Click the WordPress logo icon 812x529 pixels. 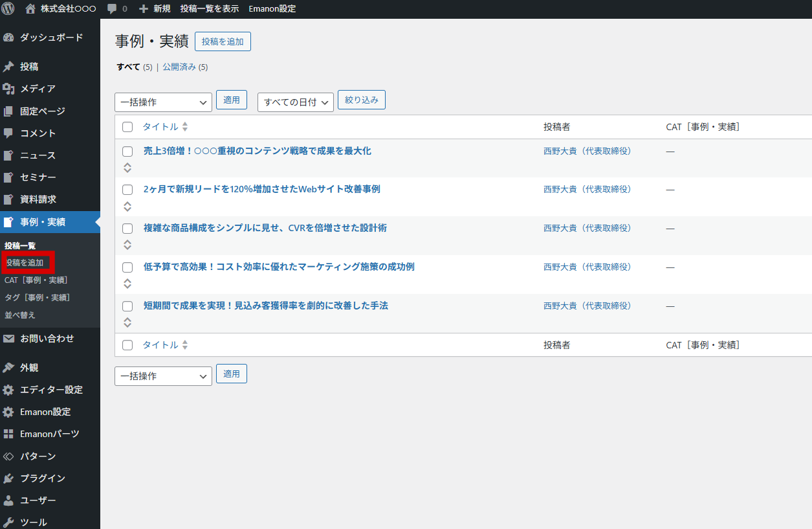click(8, 9)
